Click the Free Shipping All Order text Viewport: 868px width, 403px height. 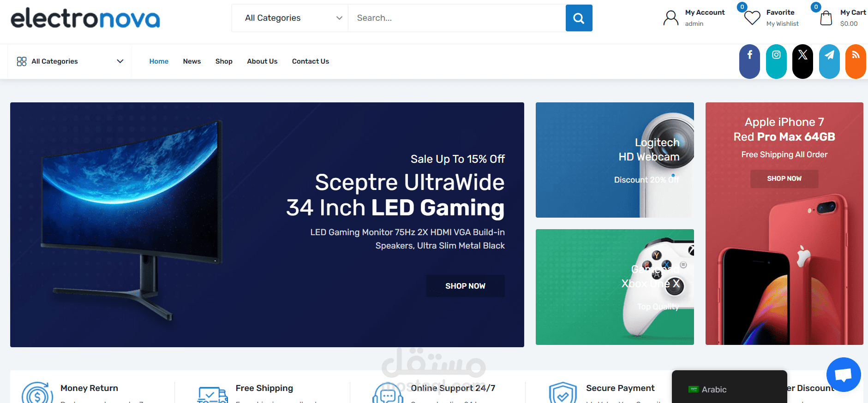click(784, 154)
